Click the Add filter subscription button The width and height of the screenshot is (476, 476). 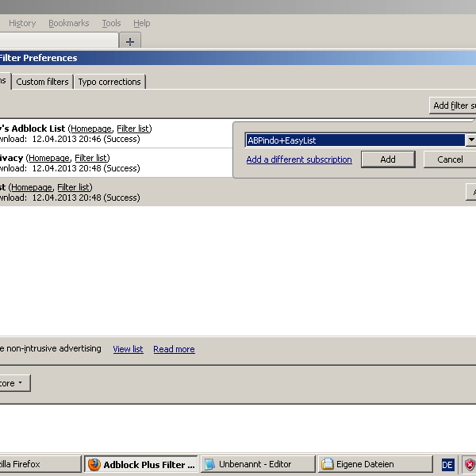pos(453,106)
